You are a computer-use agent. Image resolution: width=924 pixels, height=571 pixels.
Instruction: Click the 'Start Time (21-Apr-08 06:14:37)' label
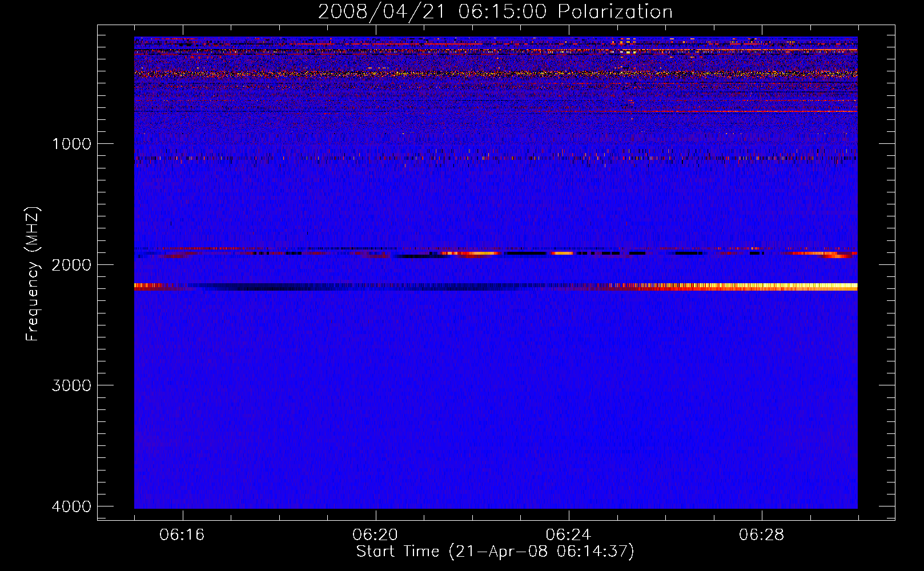[x=495, y=552]
